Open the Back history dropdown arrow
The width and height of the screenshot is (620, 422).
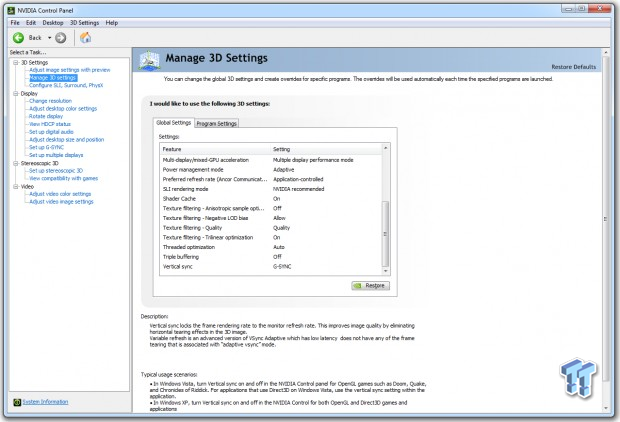click(x=49, y=38)
